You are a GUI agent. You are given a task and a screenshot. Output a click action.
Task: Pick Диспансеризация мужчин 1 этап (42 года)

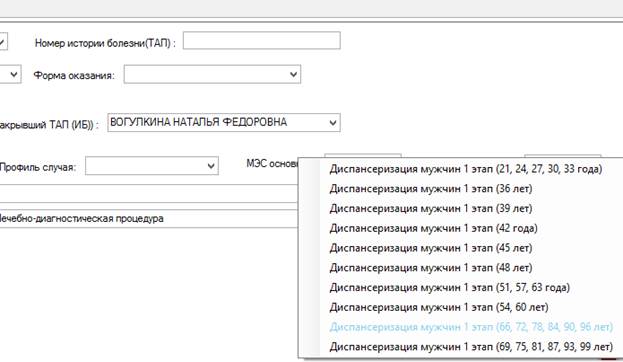[x=433, y=228]
